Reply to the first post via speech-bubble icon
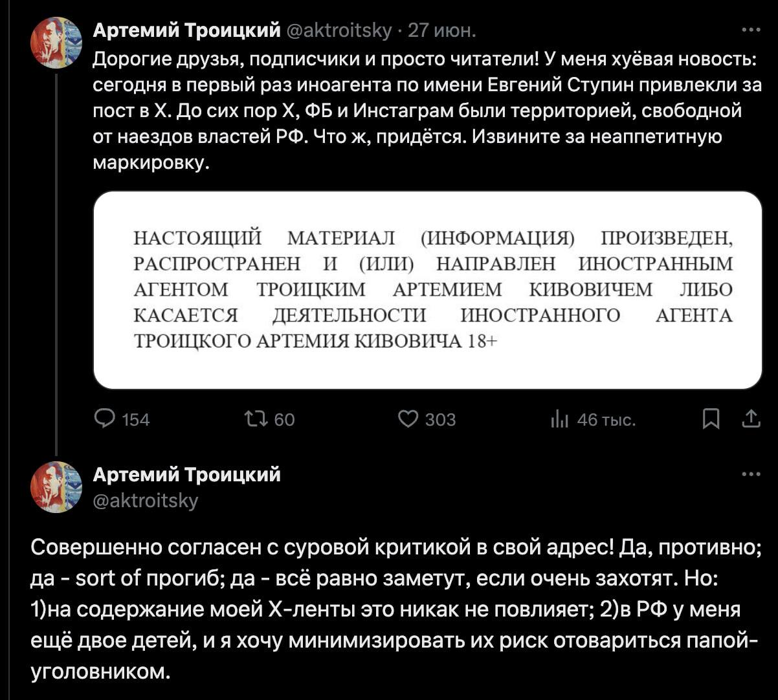Image resolution: width=778 pixels, height=700 pixels. click(x=105, y=420)
